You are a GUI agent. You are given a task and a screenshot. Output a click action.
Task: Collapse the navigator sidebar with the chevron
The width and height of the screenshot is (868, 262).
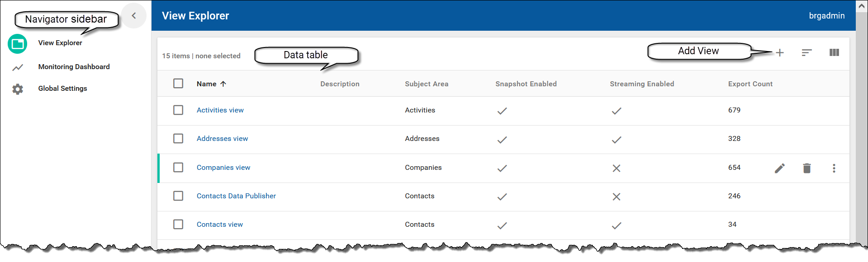pyautogui.click(x=134, y=16)
